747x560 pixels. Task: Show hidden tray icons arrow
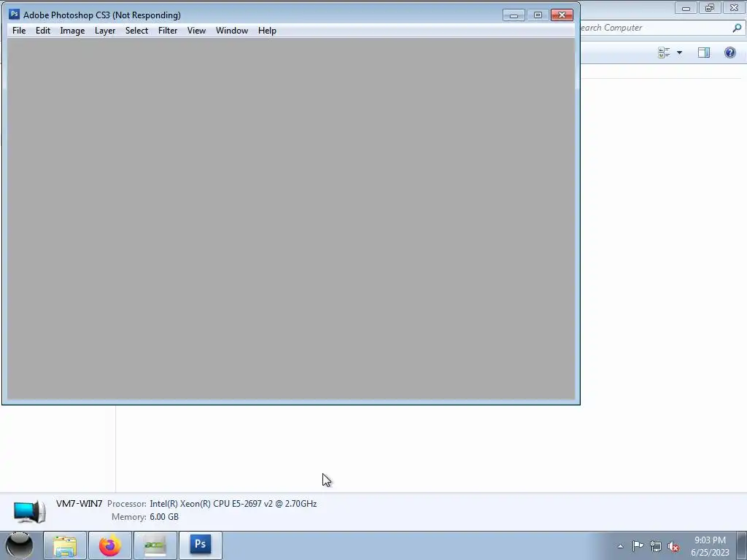tap(620, 546)
